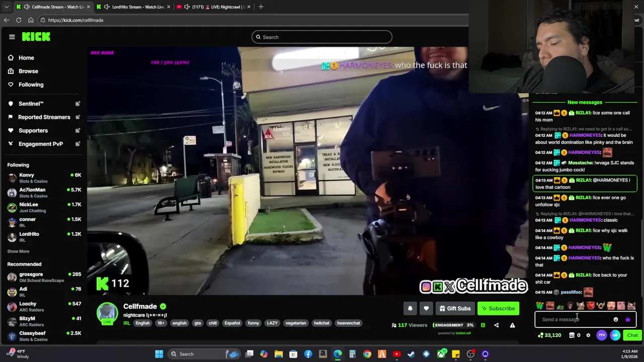
Task: Open browser home page icon
Action: pyautogui.click(x=31, y=20)
